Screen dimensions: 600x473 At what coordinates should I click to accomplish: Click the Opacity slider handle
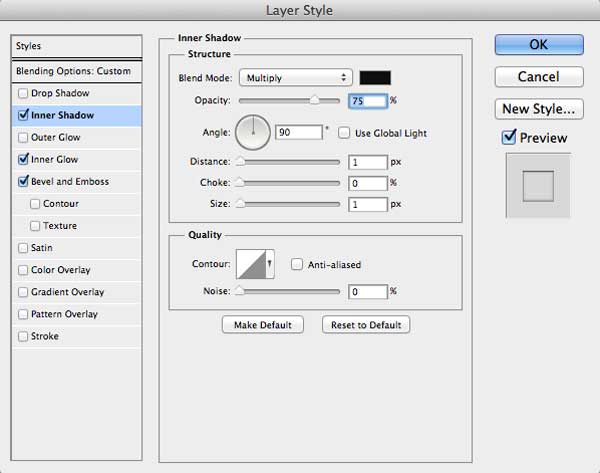(314, 100)
